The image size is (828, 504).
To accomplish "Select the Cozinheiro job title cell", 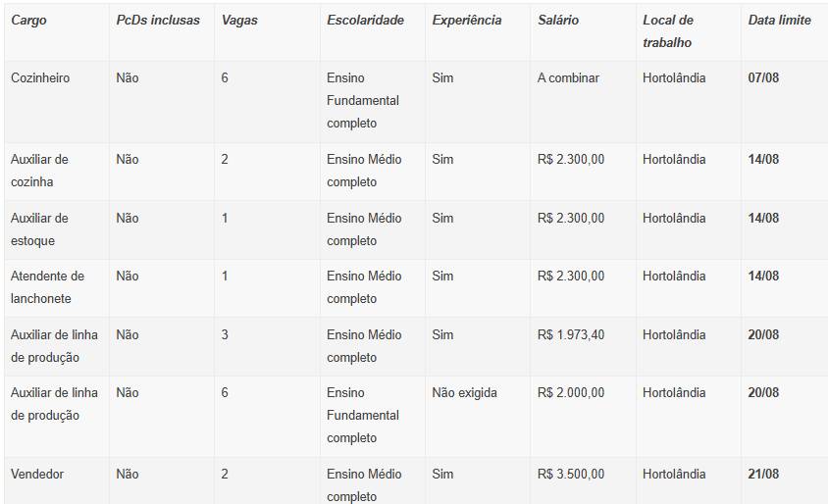I will 40,77.
